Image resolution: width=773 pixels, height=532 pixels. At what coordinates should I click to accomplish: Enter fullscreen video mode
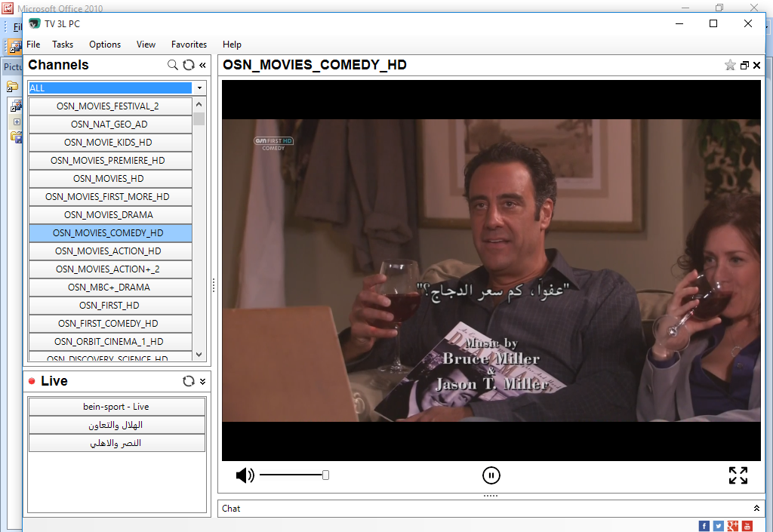tap(738, 475)
